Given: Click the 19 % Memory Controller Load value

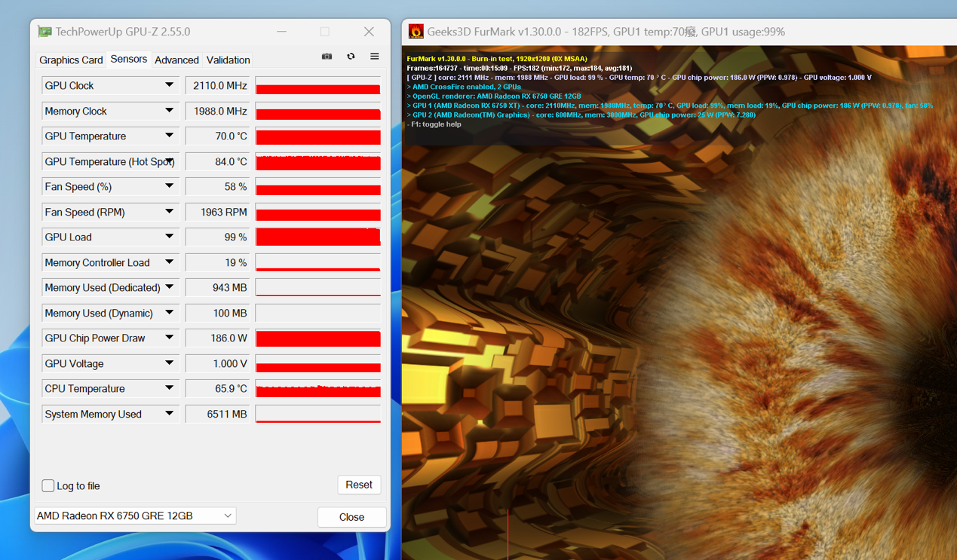Looking at the screenshot, I should pyautogui.click(x=217, y=262).
